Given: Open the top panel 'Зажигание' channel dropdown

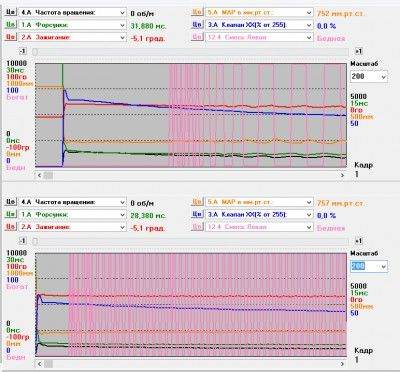Looking at the screenshot, I should point(72,37).
